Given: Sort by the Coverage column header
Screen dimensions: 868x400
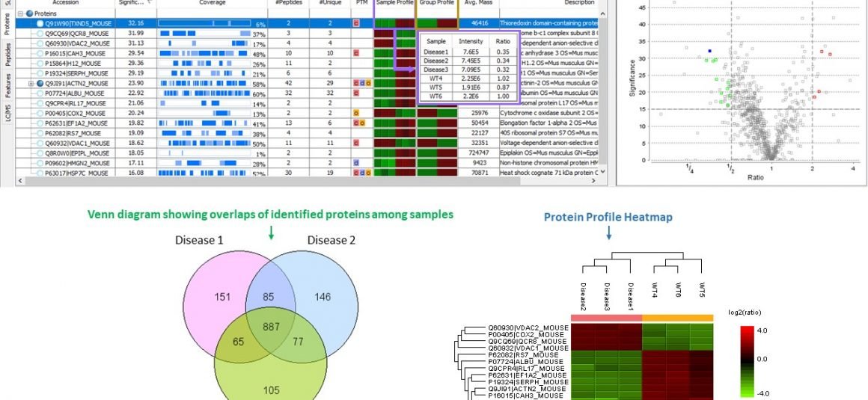Looking at the screenshot, I should tap(213, 3).
